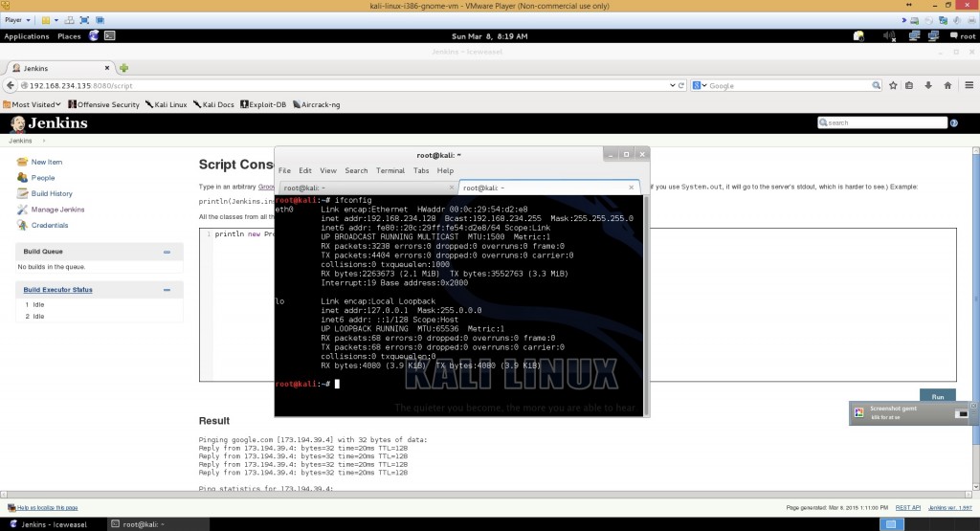
Task: Go back in Iceweasel
Action: [x=10, y=85]
